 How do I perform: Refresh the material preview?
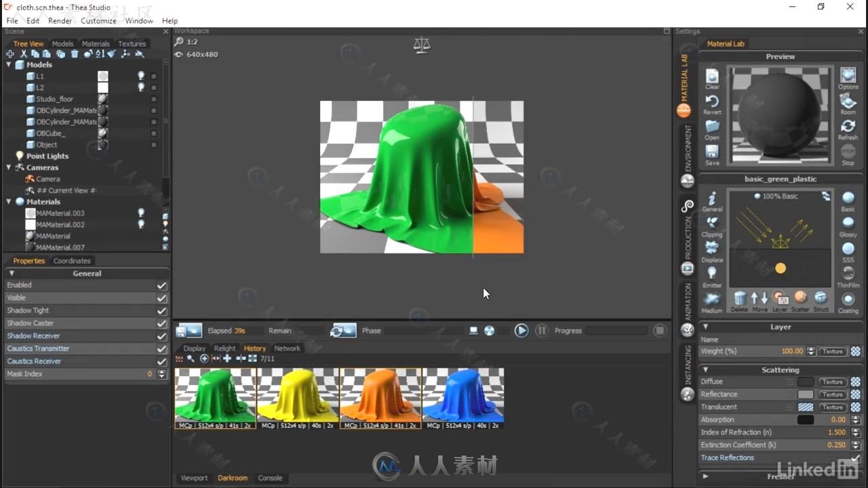848,127
